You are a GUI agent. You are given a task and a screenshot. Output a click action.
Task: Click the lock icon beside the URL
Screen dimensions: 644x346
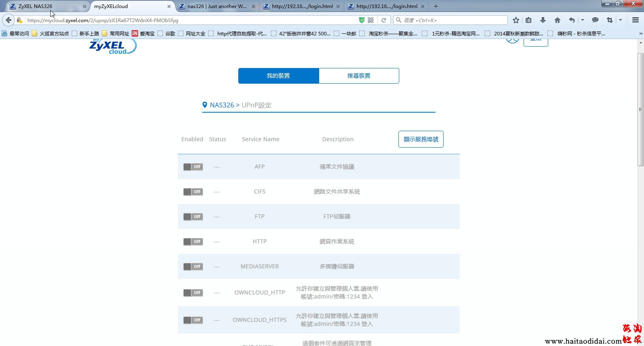tap(19, 20)
